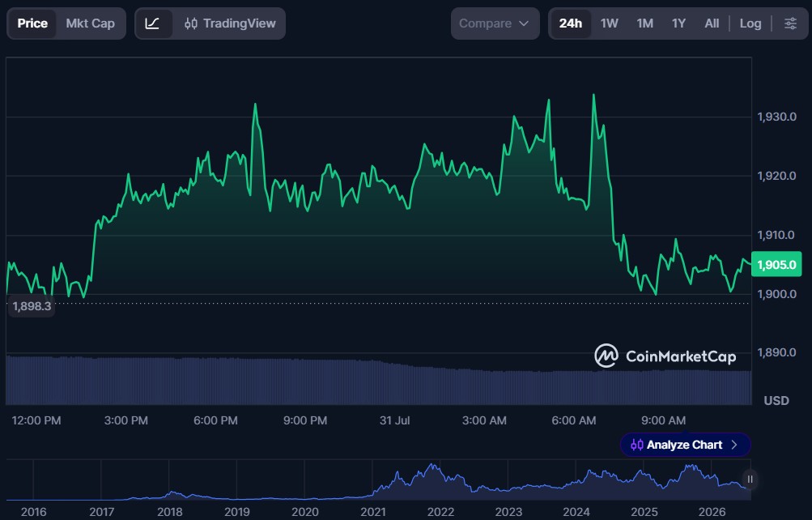Click the 9:00 AM time label
This screenshot has height=520, width=812.
pyautogui.click(x=663, y=420)
